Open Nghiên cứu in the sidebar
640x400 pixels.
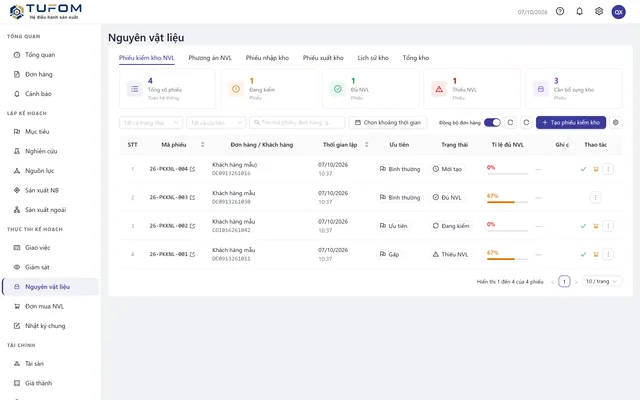click(51, 151)
